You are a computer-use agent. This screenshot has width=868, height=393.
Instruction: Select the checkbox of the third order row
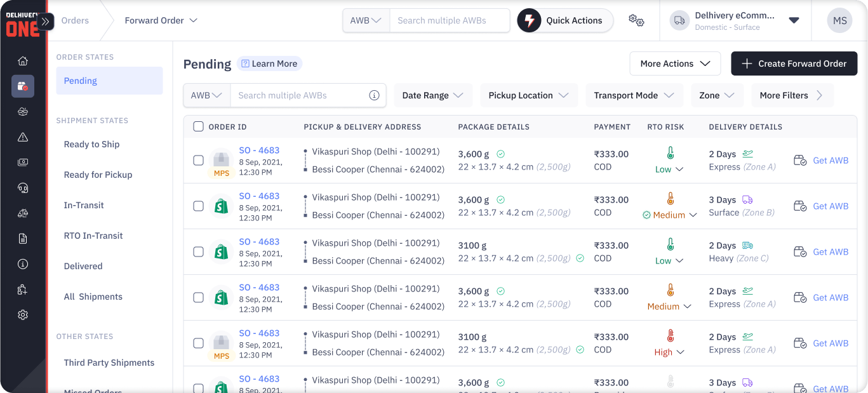coord(198,252)
